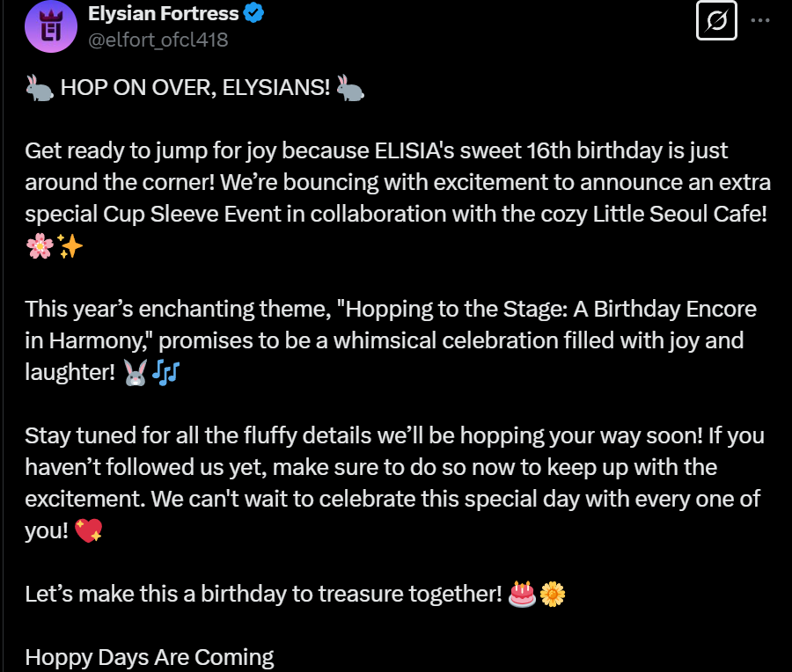Click the rabbit emoji after "ELYSIANS!"
This screenshot has height=672, width=792.
pyautogui.click(x=350, y=88)
